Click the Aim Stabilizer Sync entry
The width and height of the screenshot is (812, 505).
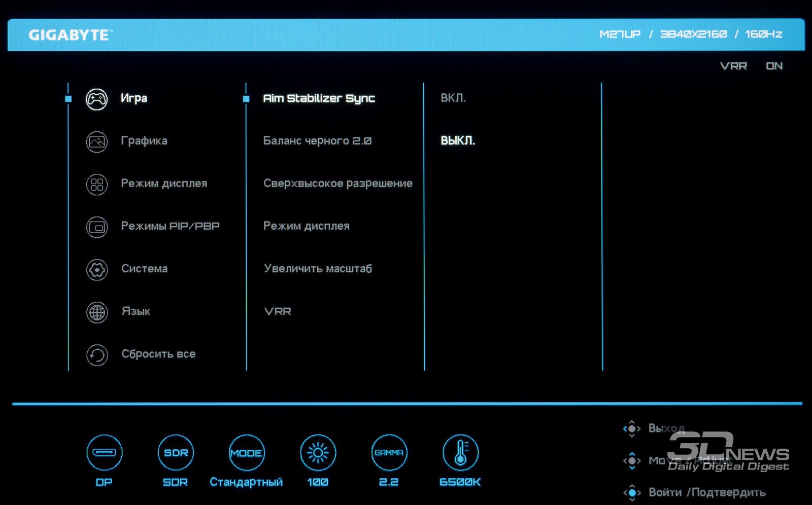[319, 98]
